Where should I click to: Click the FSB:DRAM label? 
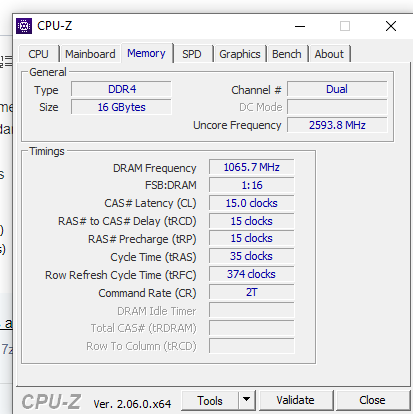point(171,185)
